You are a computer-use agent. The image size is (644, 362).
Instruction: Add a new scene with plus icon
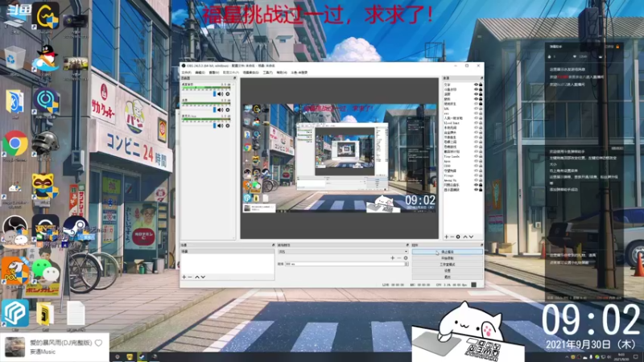point(184,277)
